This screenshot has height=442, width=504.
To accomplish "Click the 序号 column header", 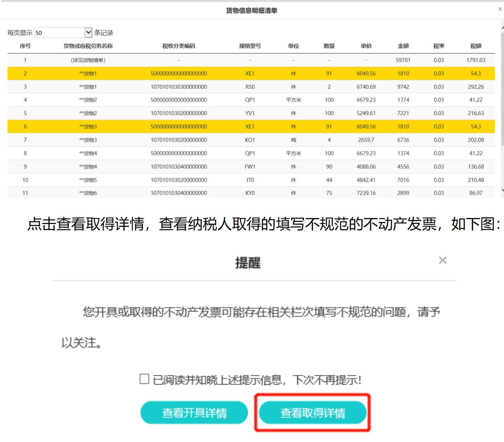I will [25, 46].
